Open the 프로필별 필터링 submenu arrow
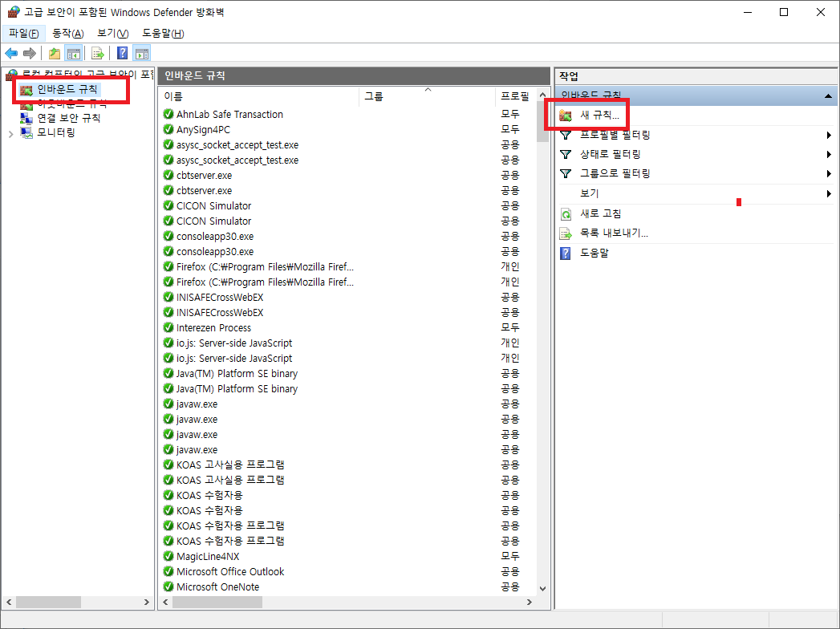Screen dimensions: 840x629 (829, 135)
